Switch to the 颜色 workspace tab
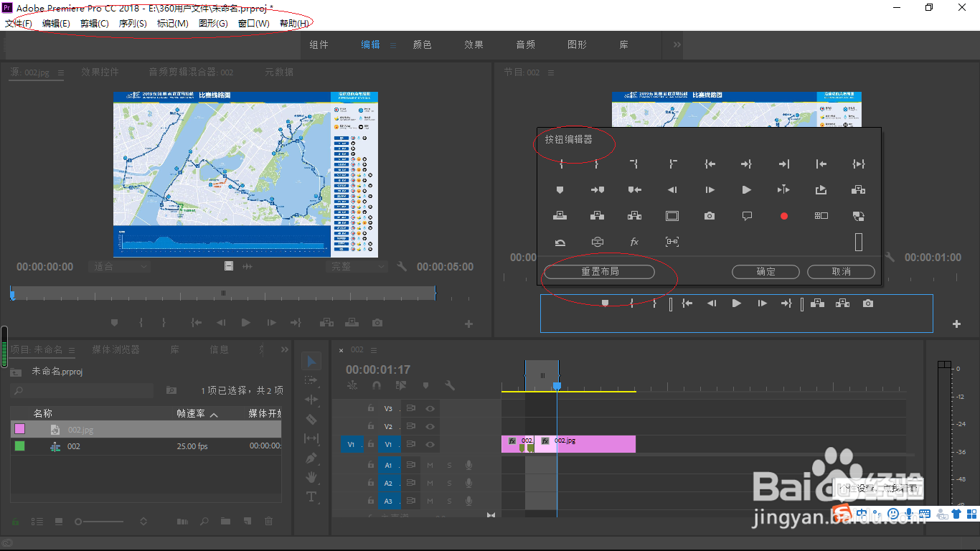 423,44
